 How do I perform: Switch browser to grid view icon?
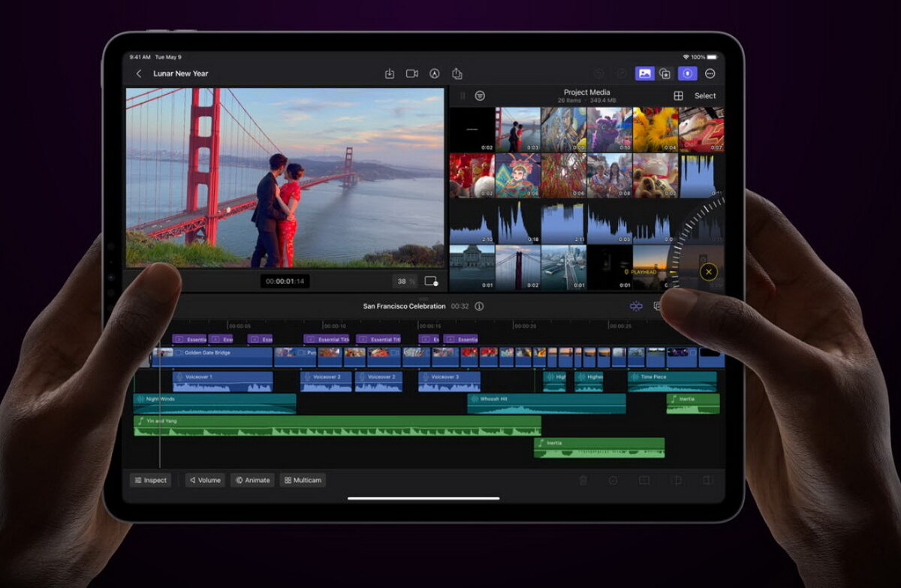(678, 96)
